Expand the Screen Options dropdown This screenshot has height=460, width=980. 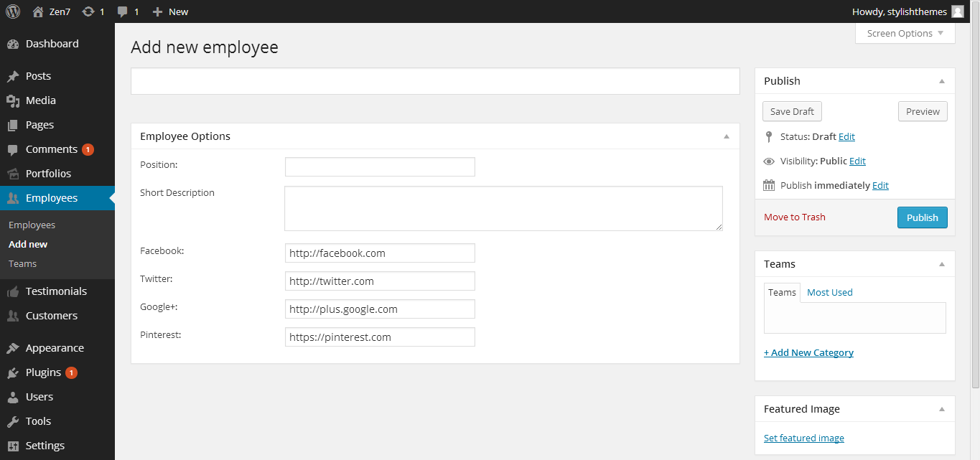(x=905, y=34)
